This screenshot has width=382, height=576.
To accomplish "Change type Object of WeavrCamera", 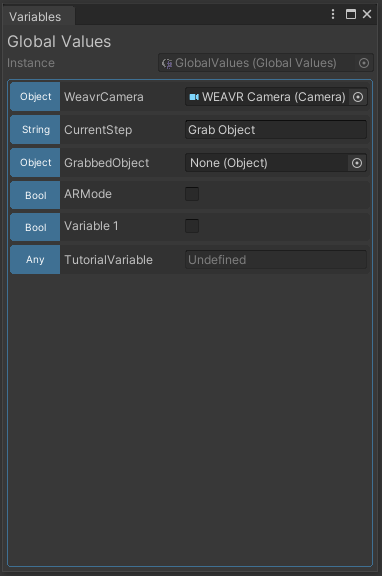I will [x=35, y=97].
